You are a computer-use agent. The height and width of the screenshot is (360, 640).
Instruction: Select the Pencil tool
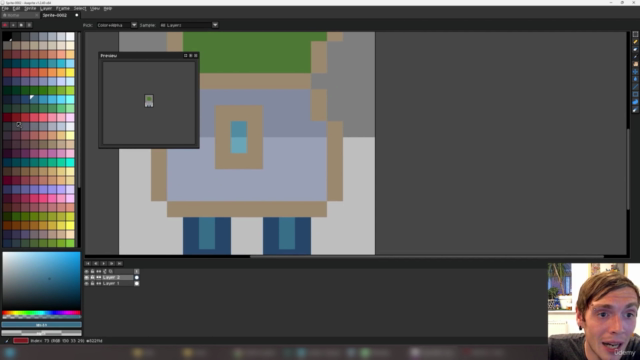coord(635,42)
